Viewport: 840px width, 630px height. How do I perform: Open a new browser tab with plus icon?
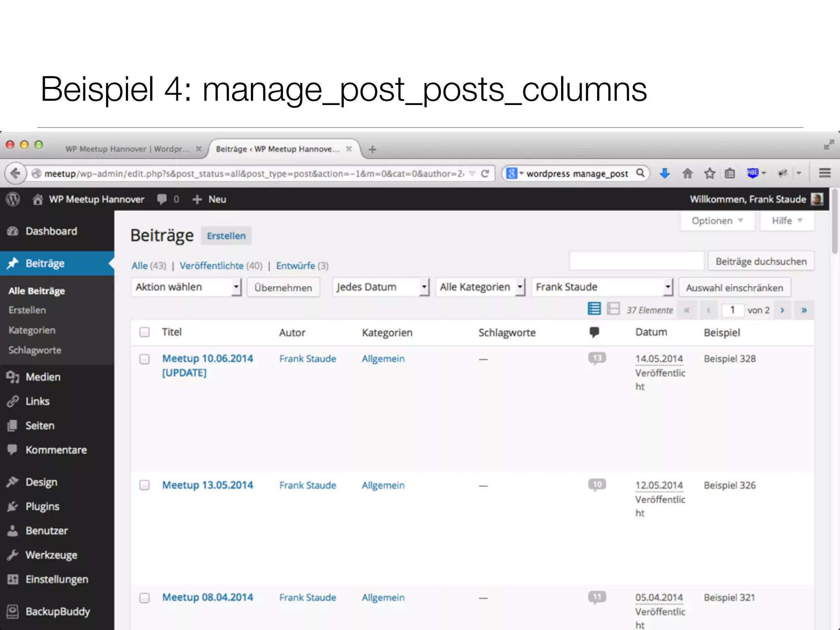(x=372, y=149)
